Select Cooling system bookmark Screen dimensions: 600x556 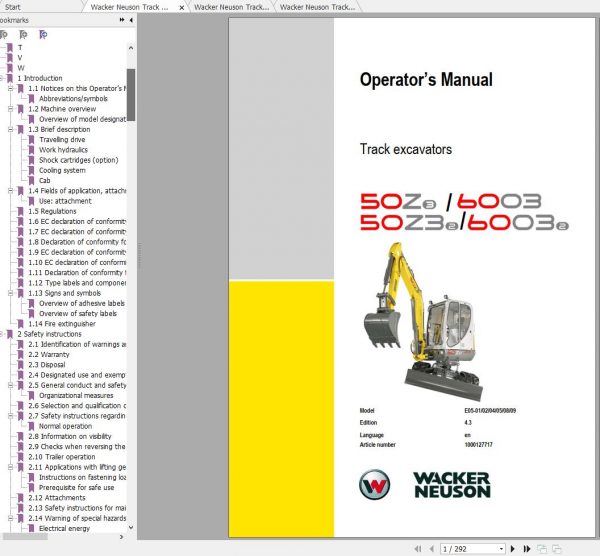62,170
